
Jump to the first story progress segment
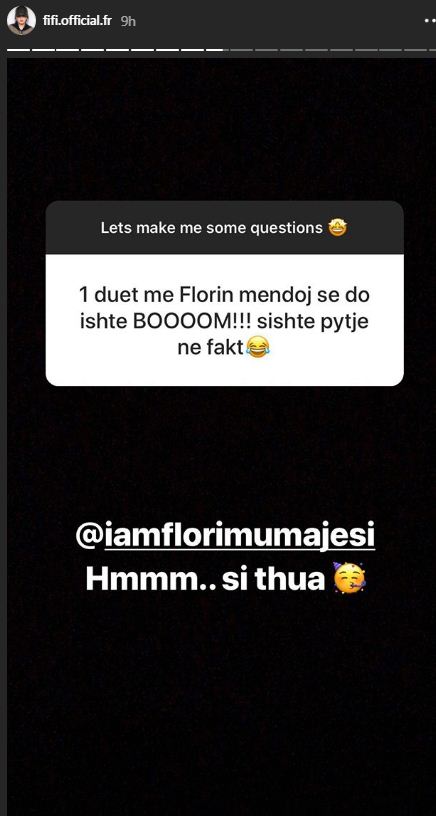pyautogui.click(x=19, y=49)
